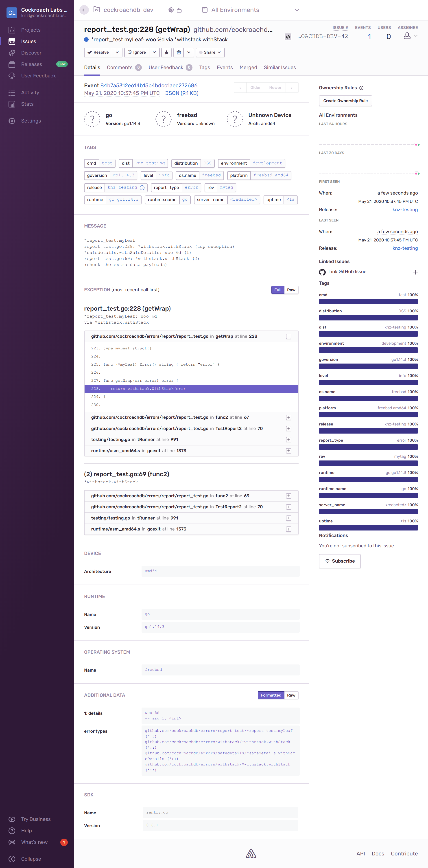This screenshot has width=428, height=868.
Task: Switch exception view to Full
Action: (x=278, y=290)
